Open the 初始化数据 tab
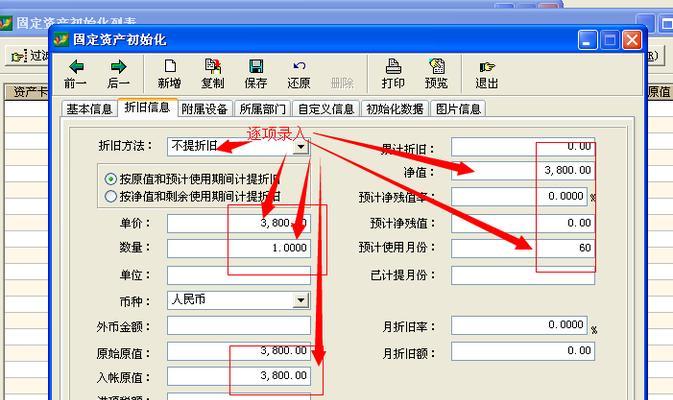Image resolution: width=673 pixels, height=400 pixels. (x=395, y=109)
